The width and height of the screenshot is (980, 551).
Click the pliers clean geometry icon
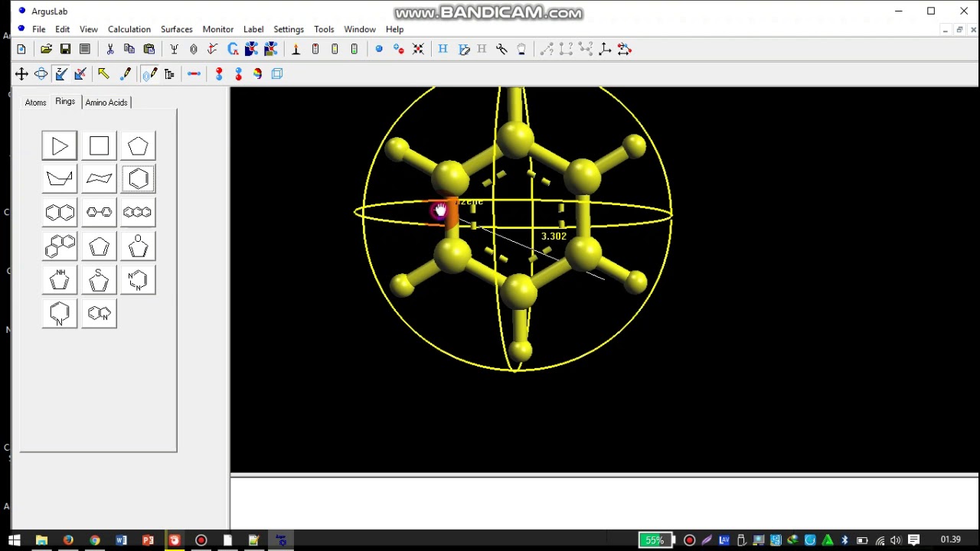(502, 49)
